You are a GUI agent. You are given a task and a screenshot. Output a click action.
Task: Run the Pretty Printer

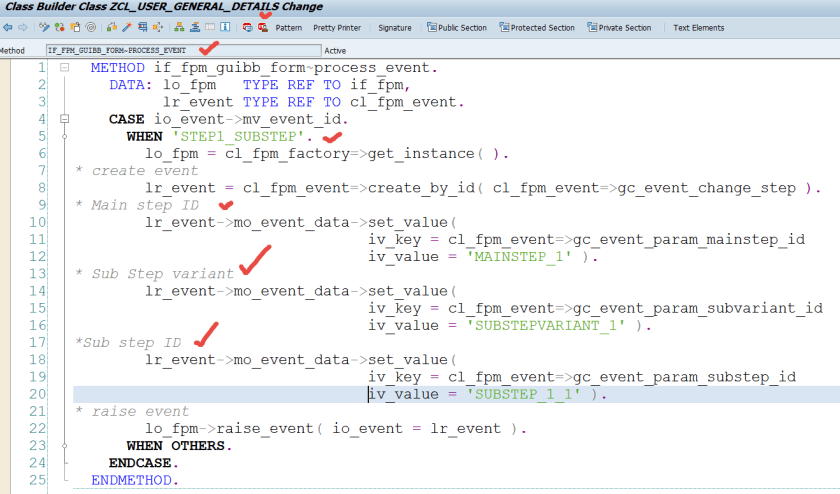pyautogui.click(x=337, y=28)
